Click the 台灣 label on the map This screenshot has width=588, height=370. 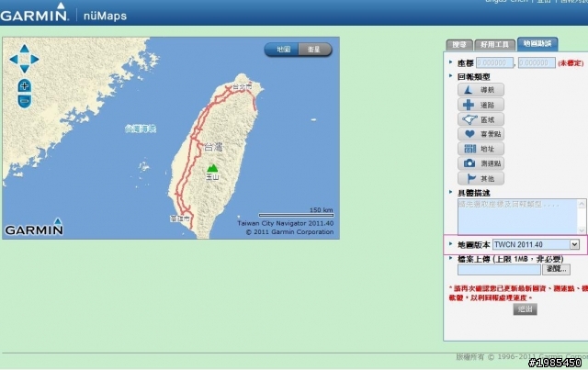coord(213,147)
